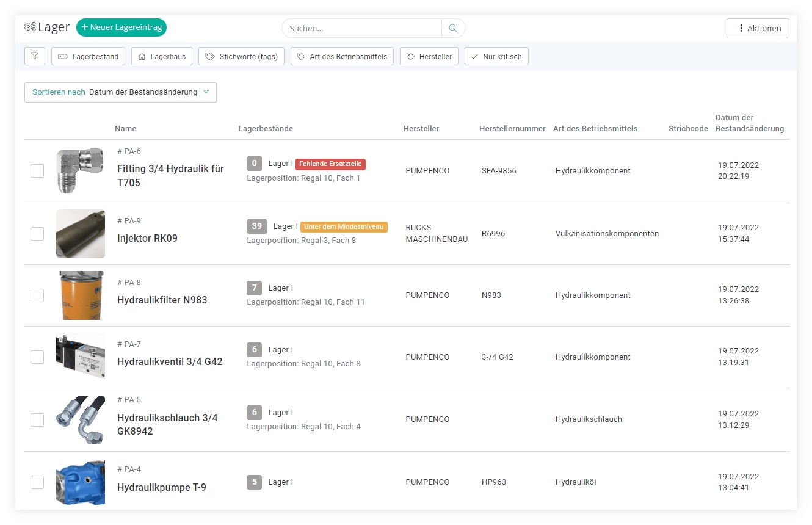Select the checkbox for Fitting 3/4 Hydraulik

[37, 171]
